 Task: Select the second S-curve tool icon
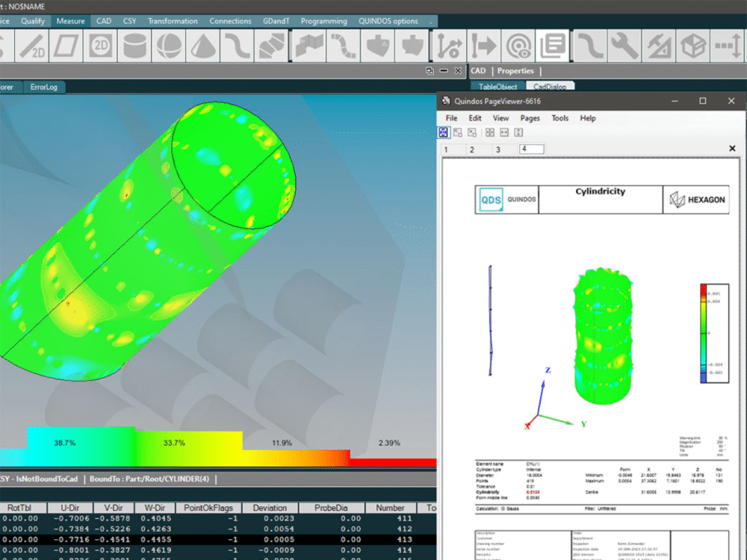click(x=590, y=46)
